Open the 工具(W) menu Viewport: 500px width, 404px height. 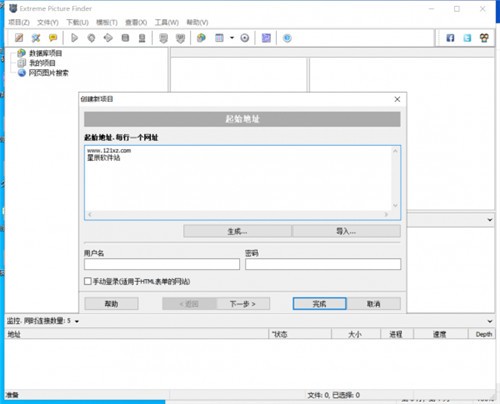pos(167,22)
